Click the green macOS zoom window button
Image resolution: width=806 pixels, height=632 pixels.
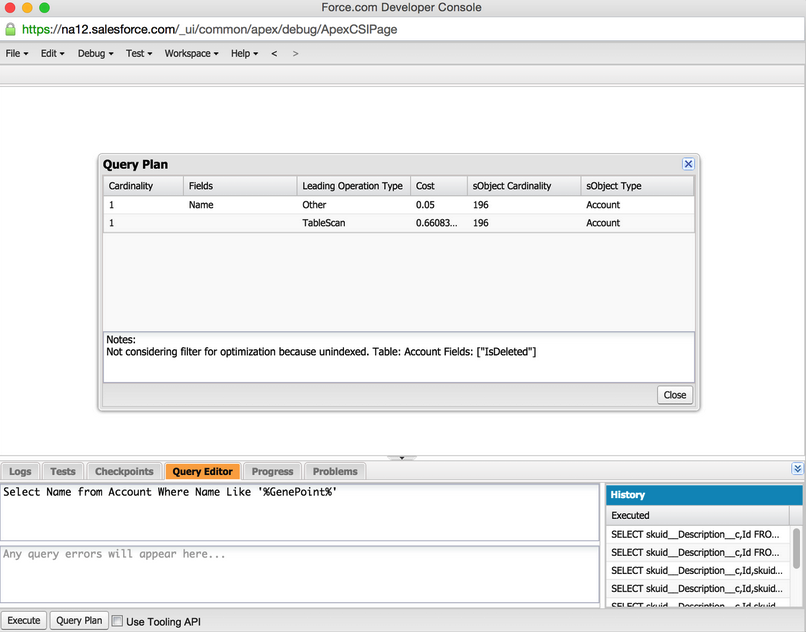pyautogui.click(x=44, y=8)
